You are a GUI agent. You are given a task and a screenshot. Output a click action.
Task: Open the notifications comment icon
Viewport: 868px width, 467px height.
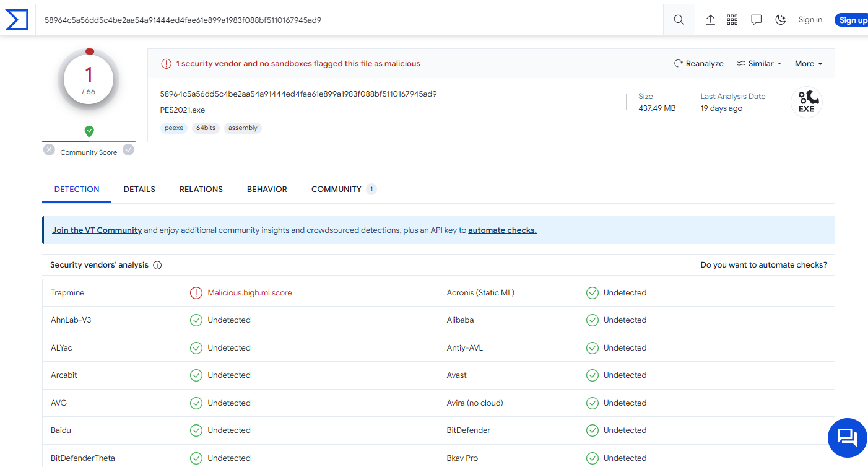[756, 20]
